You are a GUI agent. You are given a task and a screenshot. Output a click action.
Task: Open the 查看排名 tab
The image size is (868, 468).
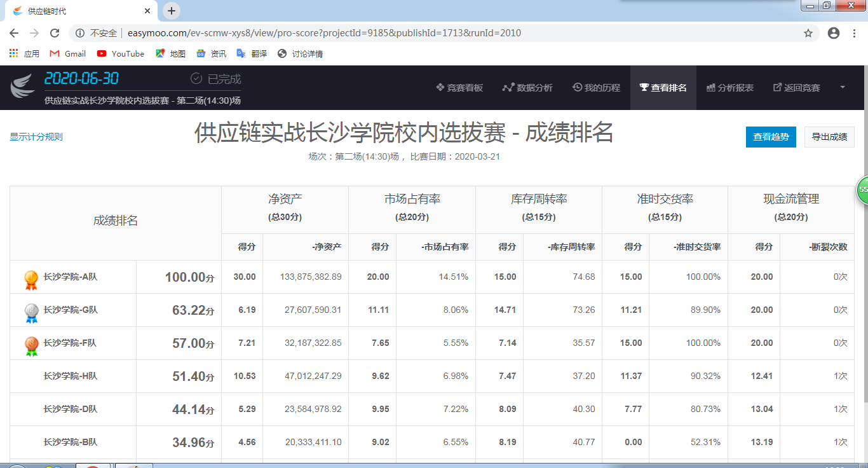point(663,88)
